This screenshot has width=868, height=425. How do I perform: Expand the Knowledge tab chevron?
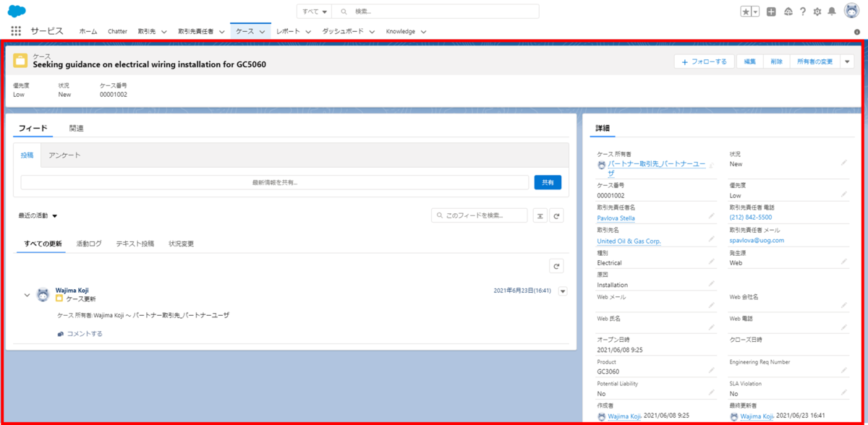pos(423,32)
